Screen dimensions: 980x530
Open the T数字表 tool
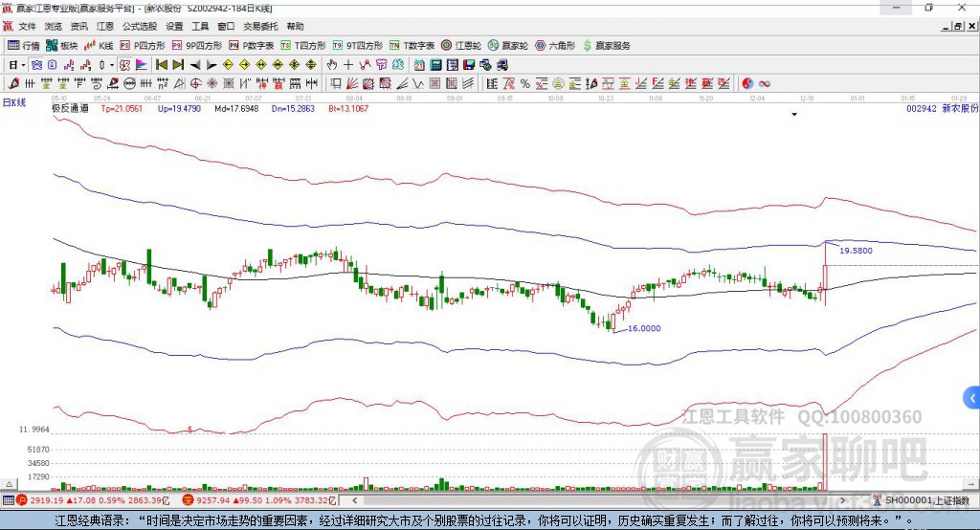(x=412, y=46)
